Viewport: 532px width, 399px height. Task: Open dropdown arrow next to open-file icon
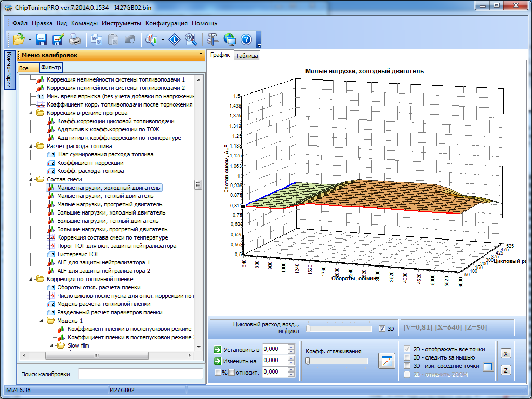[30, 39]
